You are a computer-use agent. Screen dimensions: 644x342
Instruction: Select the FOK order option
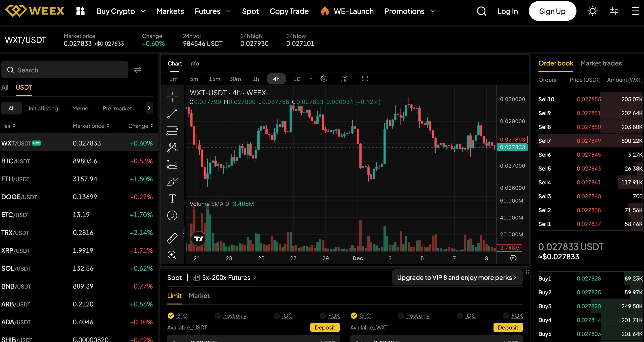pos(333,315)
